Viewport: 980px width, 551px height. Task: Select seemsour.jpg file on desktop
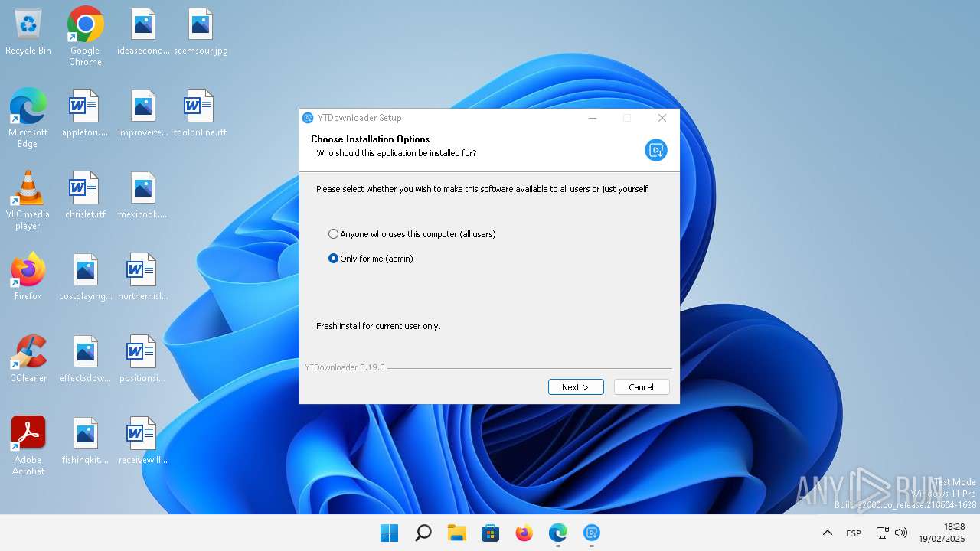(201, 32)
